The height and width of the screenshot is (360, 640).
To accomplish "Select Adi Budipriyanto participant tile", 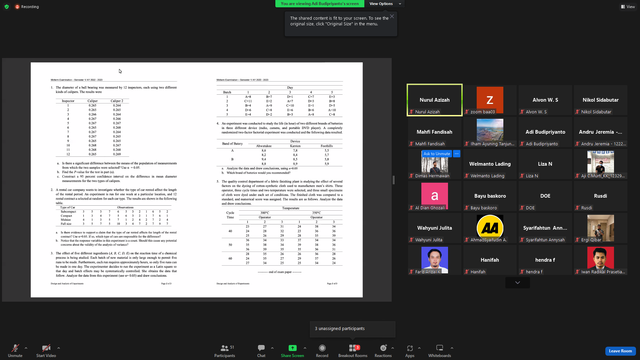I will coord(545,132).
